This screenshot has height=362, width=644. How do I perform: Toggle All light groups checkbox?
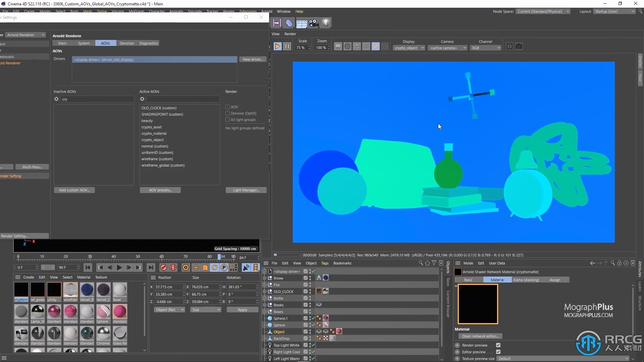click(x=227, y=119)
